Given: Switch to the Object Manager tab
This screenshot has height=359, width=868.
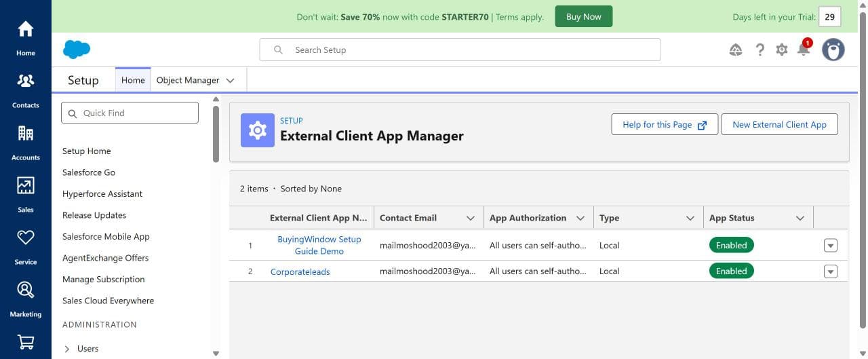Looking at the screenshot, I should coord(188,80).
